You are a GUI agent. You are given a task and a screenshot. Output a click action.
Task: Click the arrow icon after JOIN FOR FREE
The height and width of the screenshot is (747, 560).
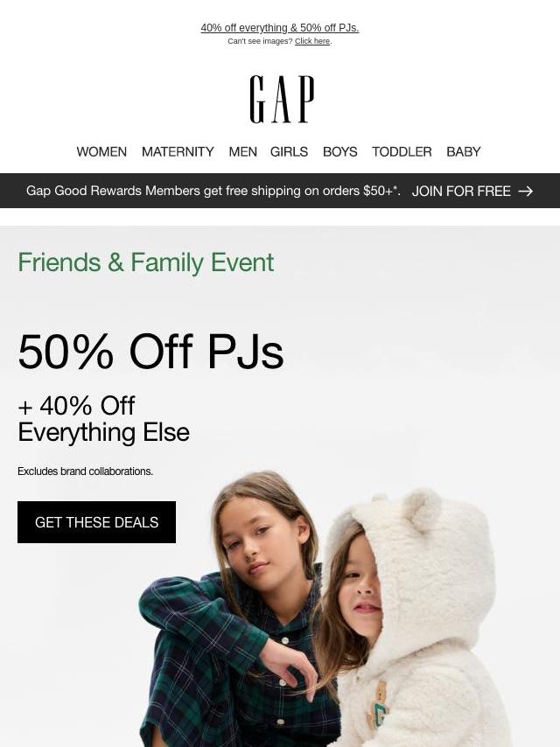click(x=525, y=191)
